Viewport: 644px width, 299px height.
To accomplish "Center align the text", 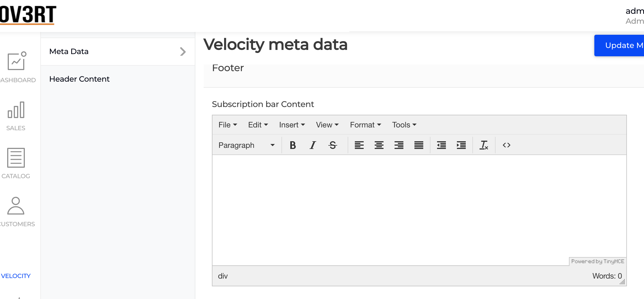I will [379, 145].
